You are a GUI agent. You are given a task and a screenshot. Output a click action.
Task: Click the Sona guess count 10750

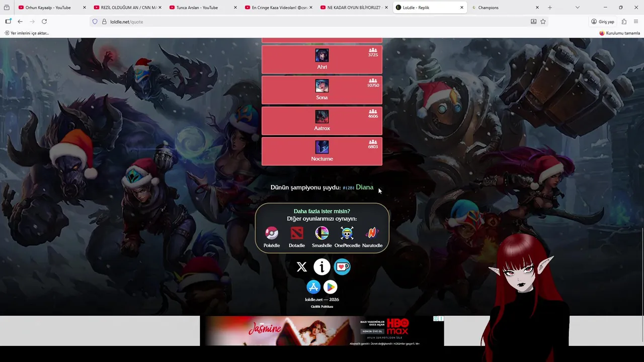pos(373,85)
